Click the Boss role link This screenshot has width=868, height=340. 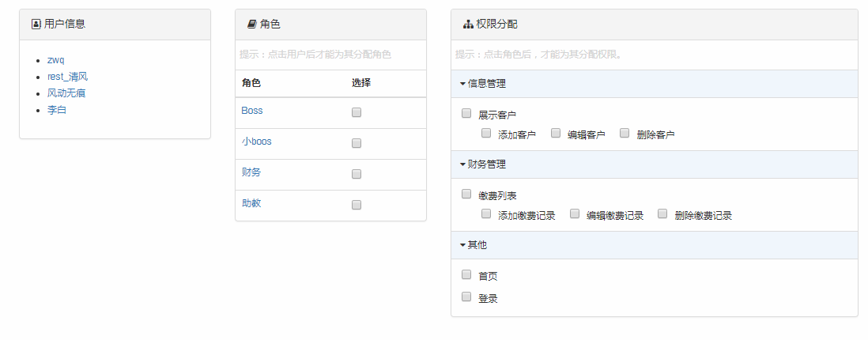click(x=252, y=111)
